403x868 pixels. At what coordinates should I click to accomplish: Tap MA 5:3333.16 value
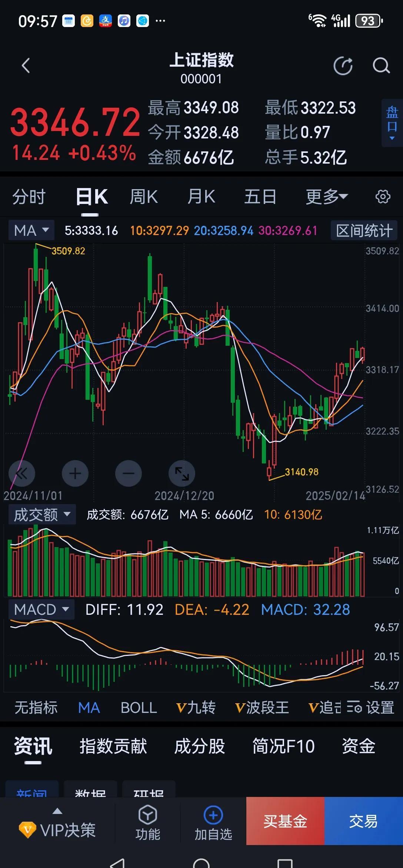click(x=91, y=231)
